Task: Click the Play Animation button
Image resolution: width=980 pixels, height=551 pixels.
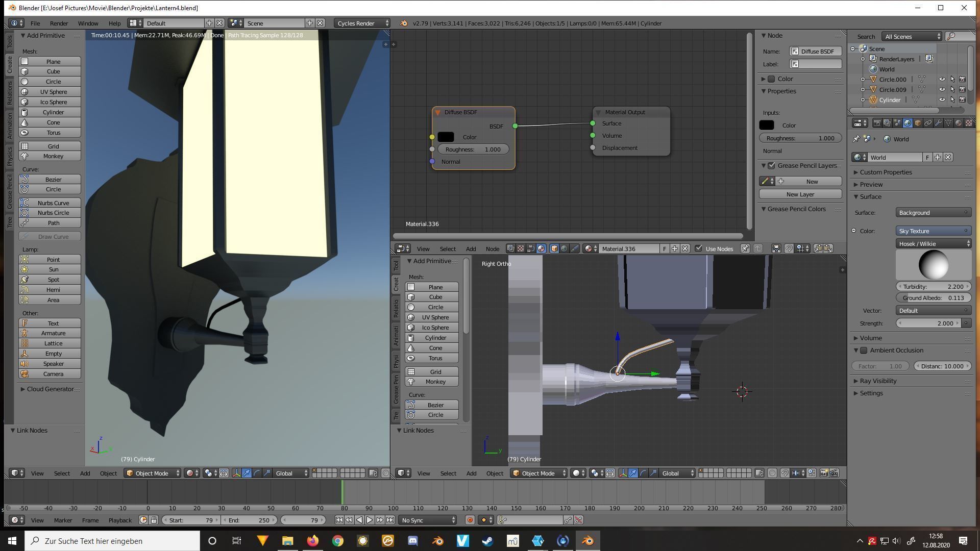Action: click(x=370, y=520)
